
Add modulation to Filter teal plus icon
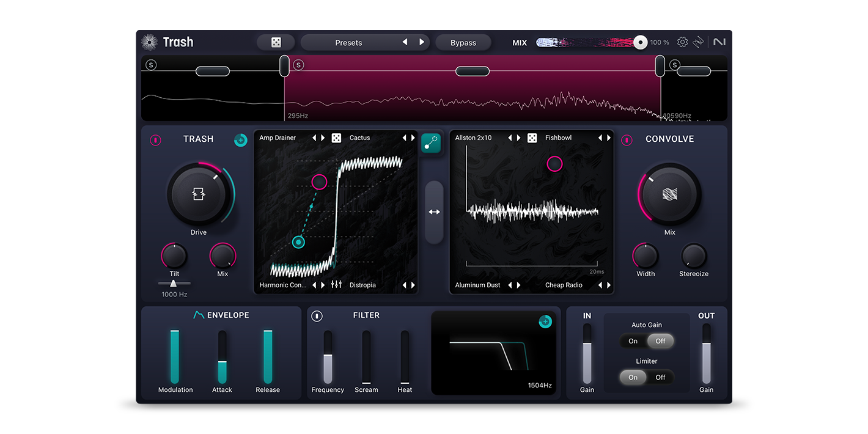point(545,322)
